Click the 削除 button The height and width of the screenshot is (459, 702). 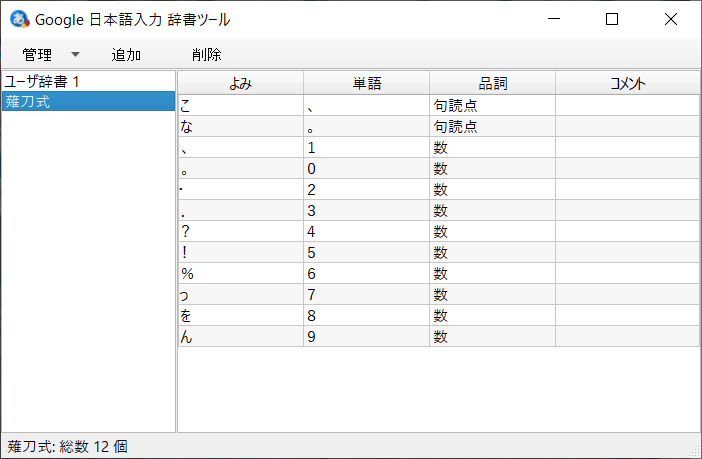206,55
